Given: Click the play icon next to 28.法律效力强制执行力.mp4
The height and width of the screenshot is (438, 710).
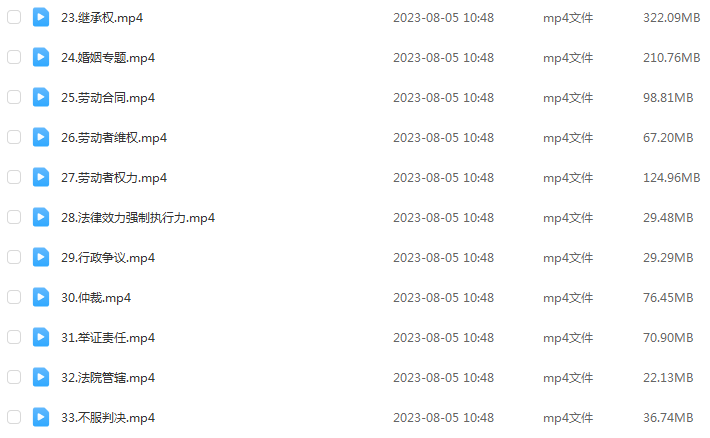Looking at the screenshot, I should point(41,217).
